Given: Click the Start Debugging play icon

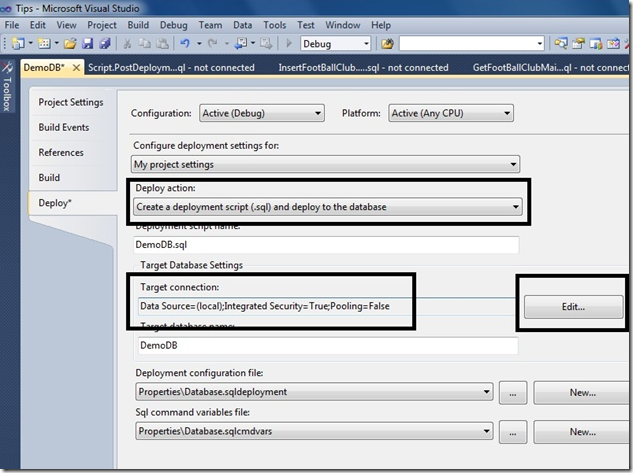Looking at the screenshot, I should (289, 43).
